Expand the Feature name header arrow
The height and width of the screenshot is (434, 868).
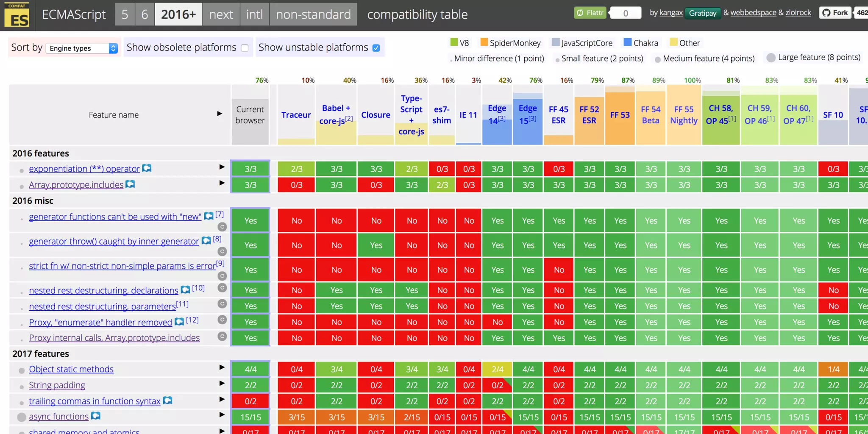220,114
